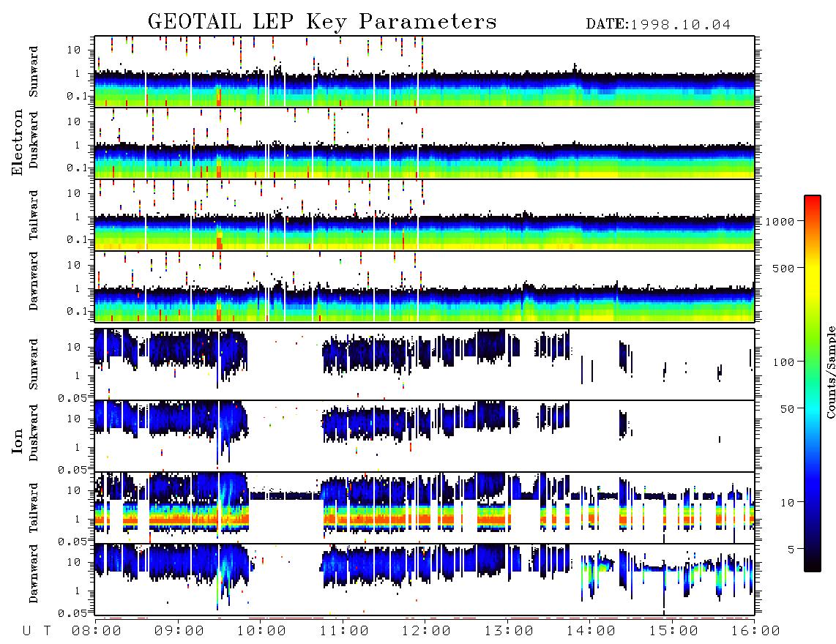The width and height of the screenshot is (836, 644).
Task: Click the Ion Dawnward spectrogram panel
Action: tap(425, 580)
